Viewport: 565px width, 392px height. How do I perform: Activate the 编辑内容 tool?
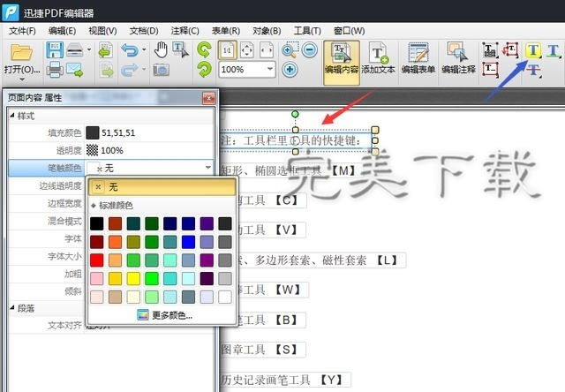pyautogui.click(x=342, y=62)
